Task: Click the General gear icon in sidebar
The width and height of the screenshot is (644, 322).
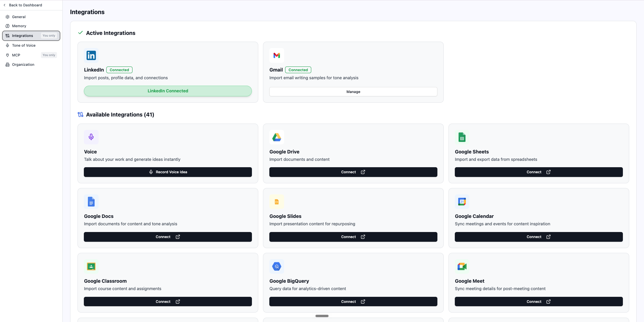Action: (7, 17)
